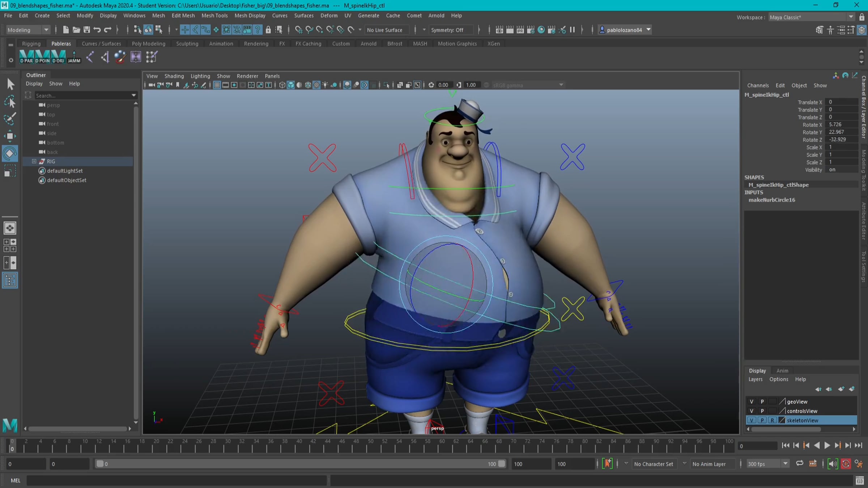The height and width of the screenshot is (488, 868).
Task: Toggle Auto keyframe button
Action: click(x=846, y=464)
